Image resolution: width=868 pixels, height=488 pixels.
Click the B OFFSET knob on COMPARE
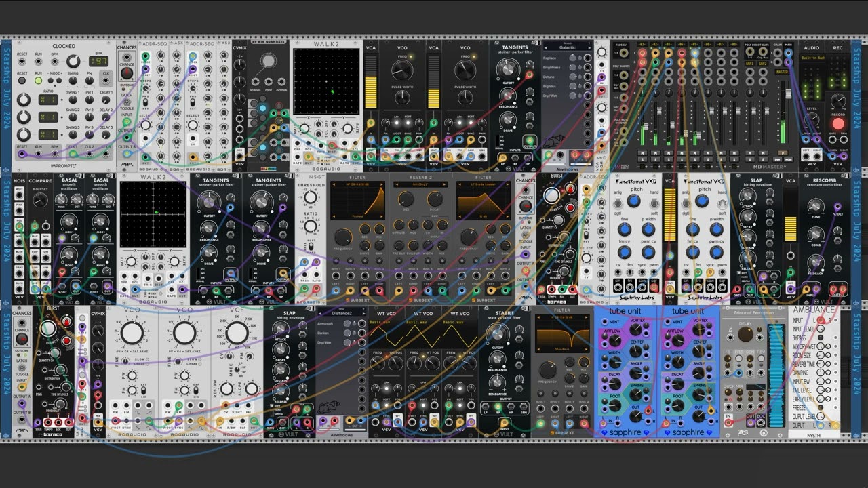tap(40, 200)
